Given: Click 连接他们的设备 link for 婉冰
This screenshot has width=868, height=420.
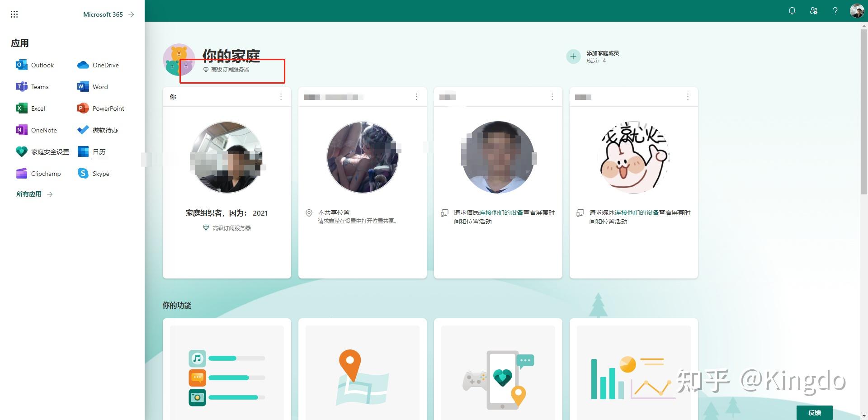Looking at the screenshot, I should (637, 212).
